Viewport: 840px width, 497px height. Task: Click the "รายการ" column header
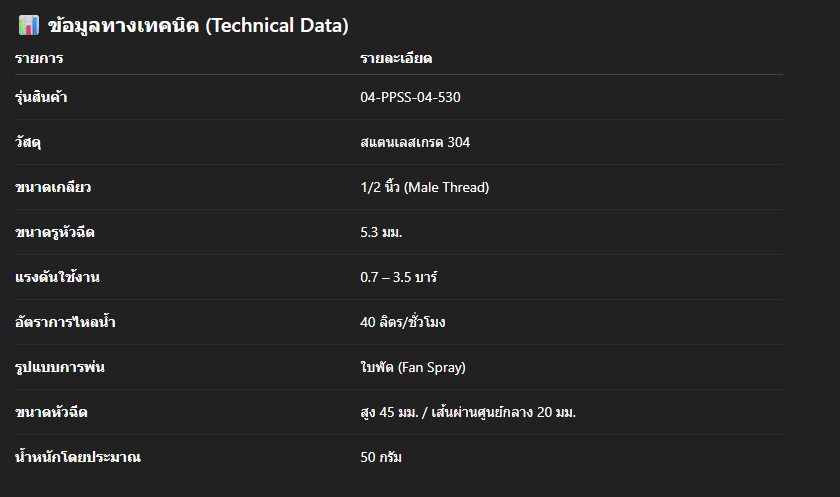pos(39,59)
